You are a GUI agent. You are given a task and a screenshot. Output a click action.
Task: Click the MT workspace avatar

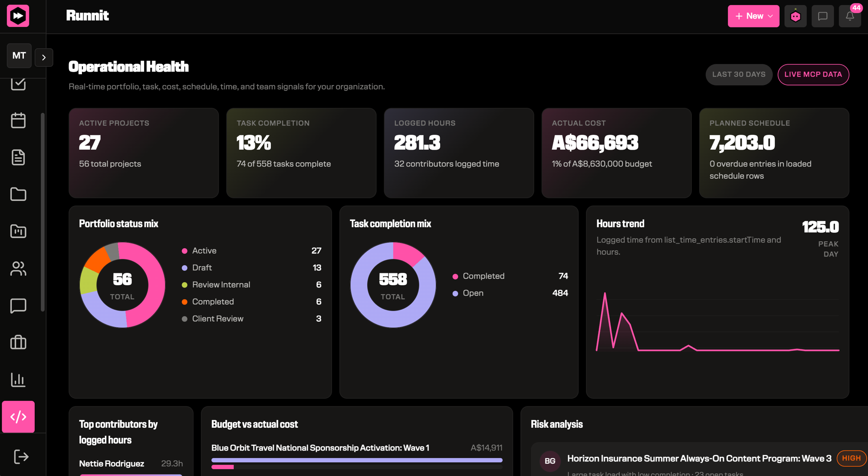(x=19, y=56)
